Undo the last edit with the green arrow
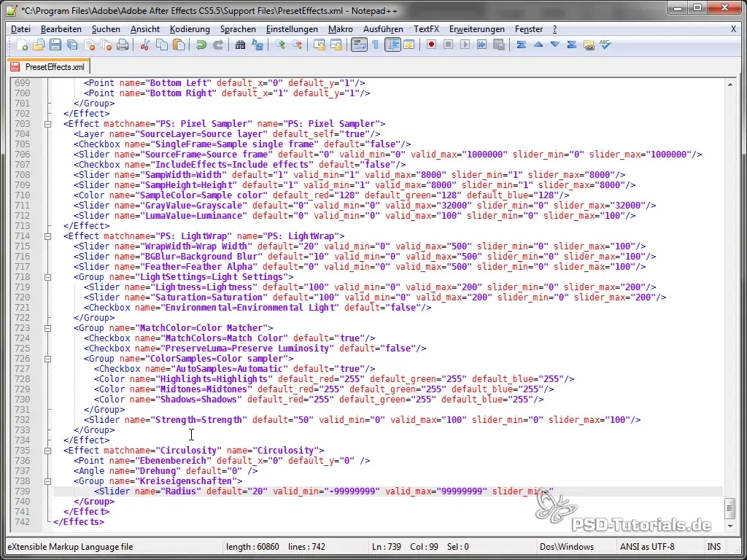The width and height of the screenshot is (747, 560). coord(201,45)
